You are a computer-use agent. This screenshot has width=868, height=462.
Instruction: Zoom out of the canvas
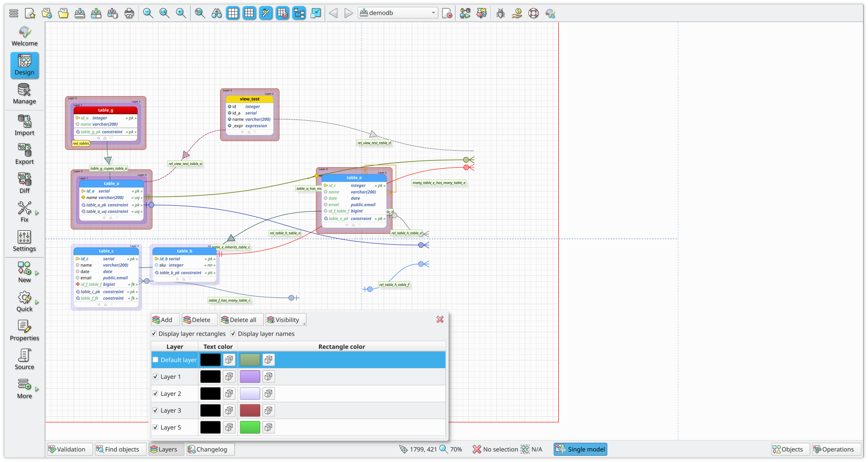click(x=148, y=13)
